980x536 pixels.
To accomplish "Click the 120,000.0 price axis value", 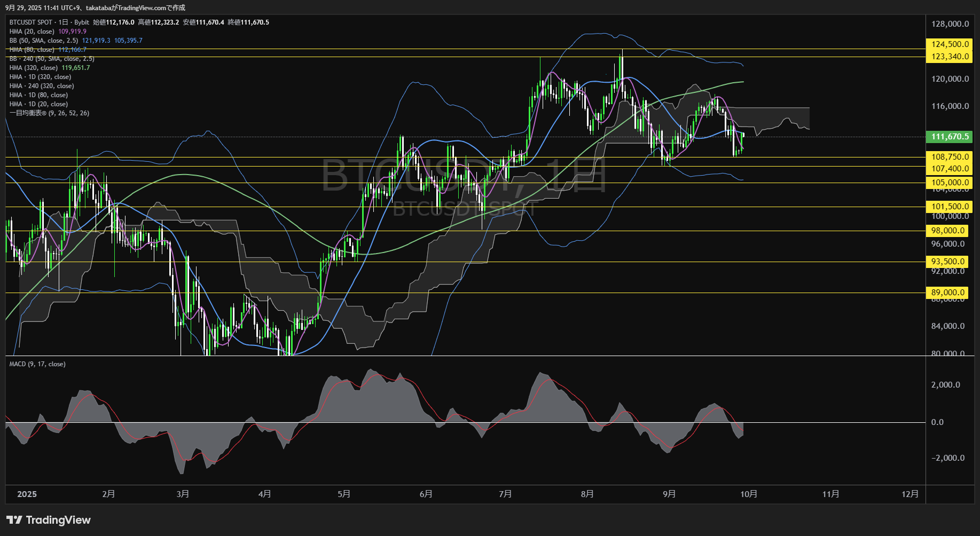I will click(x=950, y=79).
